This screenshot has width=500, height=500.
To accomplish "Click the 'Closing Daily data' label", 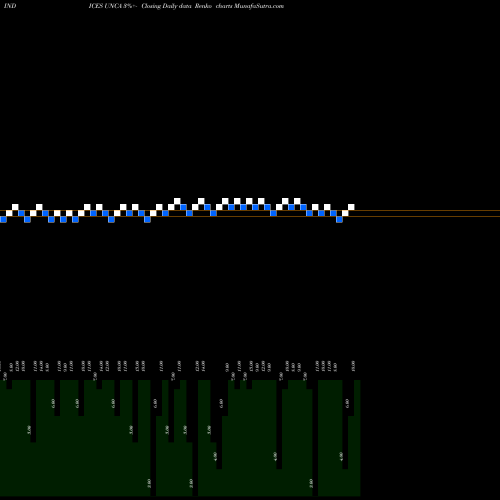I will (167, 6).
